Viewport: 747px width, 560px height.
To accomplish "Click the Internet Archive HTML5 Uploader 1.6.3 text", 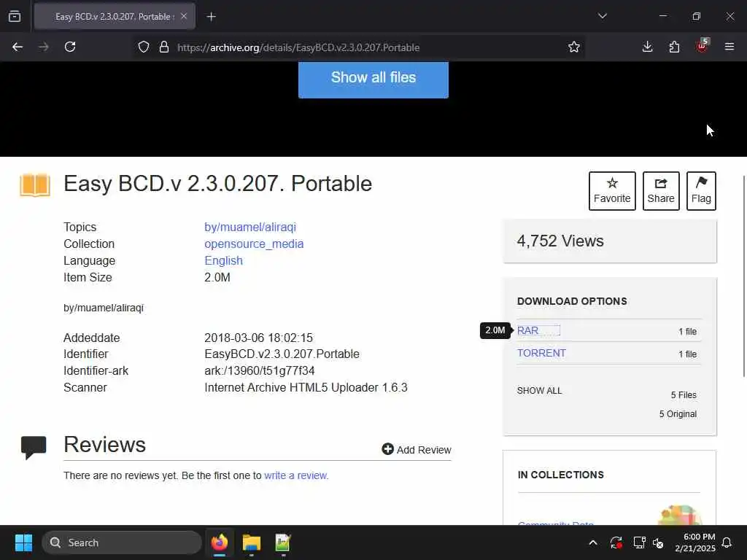I will coord(306,387).
